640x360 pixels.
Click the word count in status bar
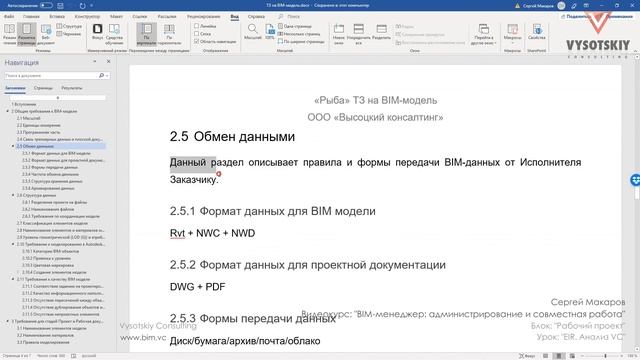pyautogui.click(x=51, y=356)
